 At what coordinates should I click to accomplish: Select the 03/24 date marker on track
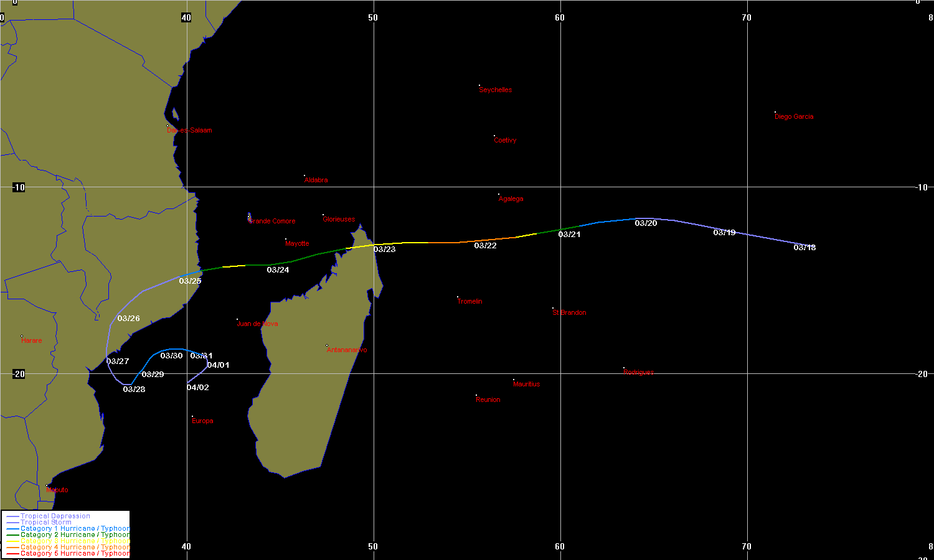click(278, 270)
